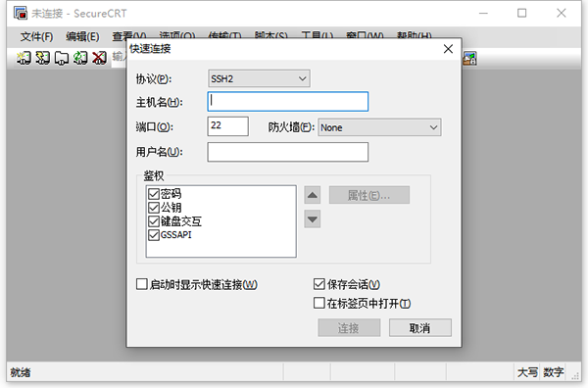Screen dimensions: 588x388
Task: Open the 防火墙 None dropdown
Action: (379, 127)
